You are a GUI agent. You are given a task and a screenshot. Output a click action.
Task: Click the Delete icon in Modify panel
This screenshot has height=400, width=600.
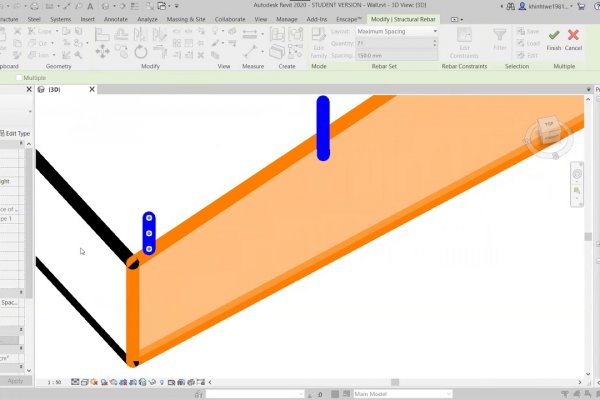click(201, 56)
